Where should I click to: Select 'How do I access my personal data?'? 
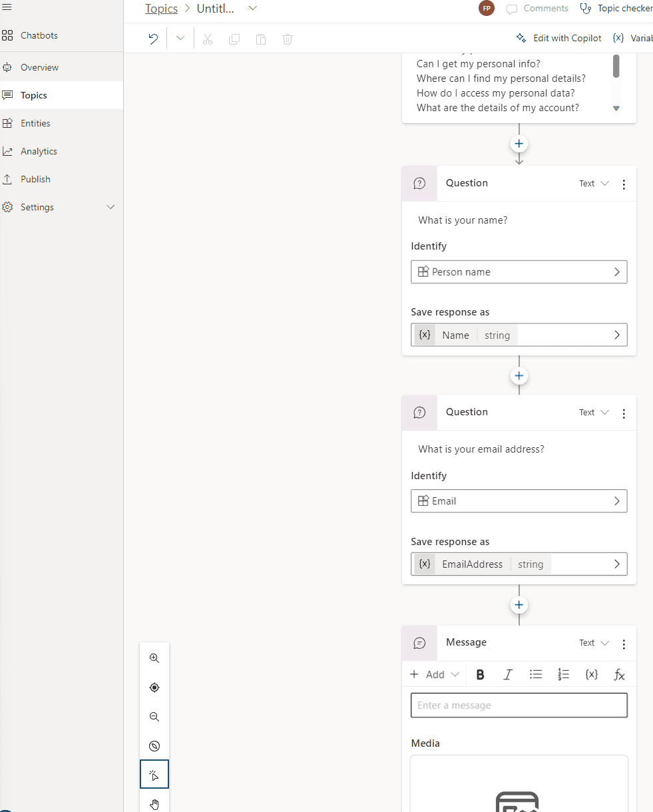tap(496, 93)
